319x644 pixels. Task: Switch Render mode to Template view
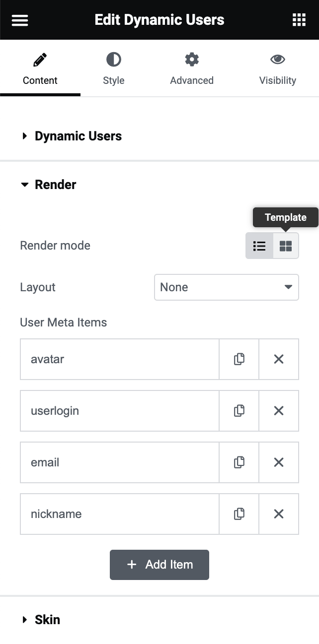pyautogui.click(x=285, y=246)
